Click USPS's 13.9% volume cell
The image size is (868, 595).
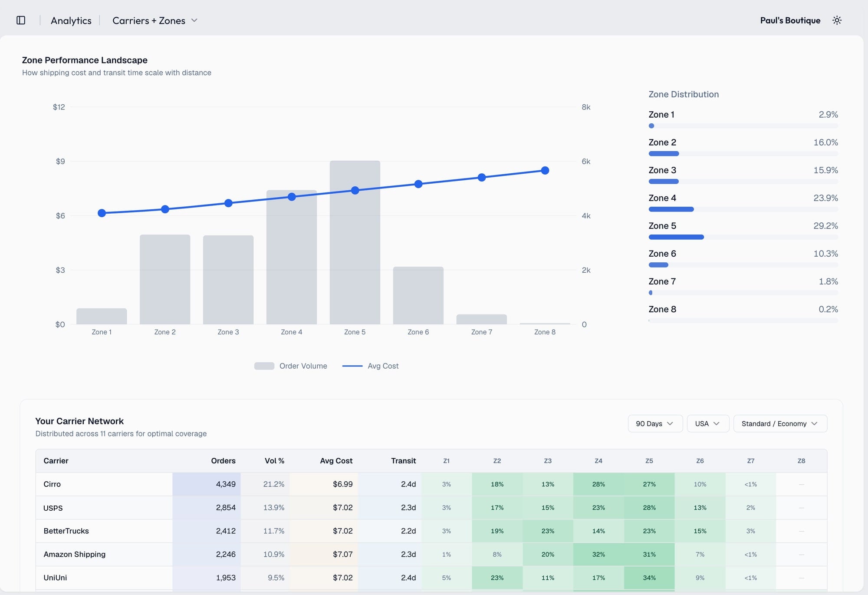point(265,508)
